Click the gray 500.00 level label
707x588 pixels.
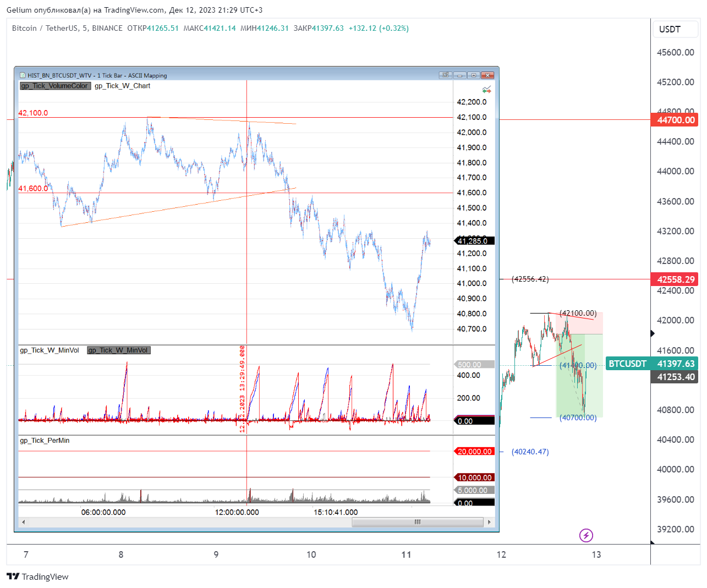click(474, 365)
